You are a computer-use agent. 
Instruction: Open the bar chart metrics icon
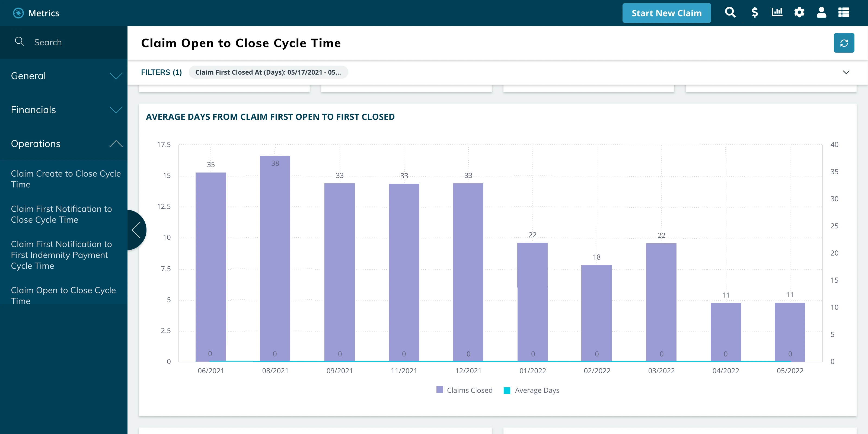point(777,13)
